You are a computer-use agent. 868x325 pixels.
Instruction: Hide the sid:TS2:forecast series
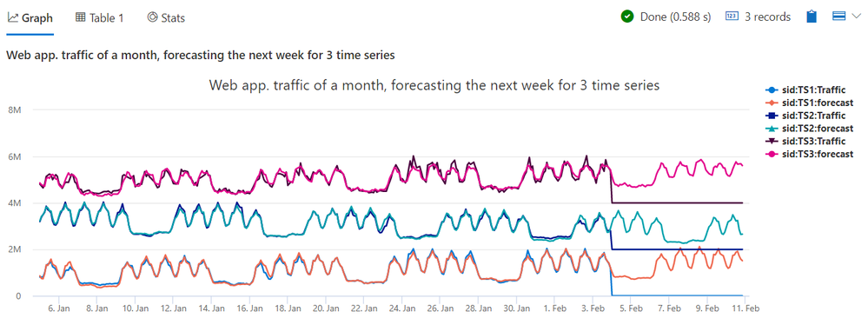[809, 128]
